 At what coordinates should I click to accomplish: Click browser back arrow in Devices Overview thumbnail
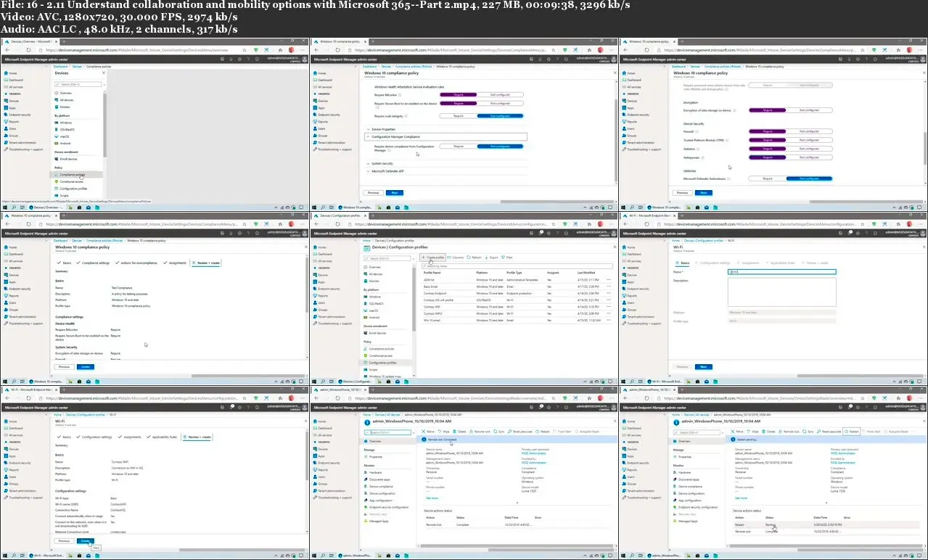[7, 50]
